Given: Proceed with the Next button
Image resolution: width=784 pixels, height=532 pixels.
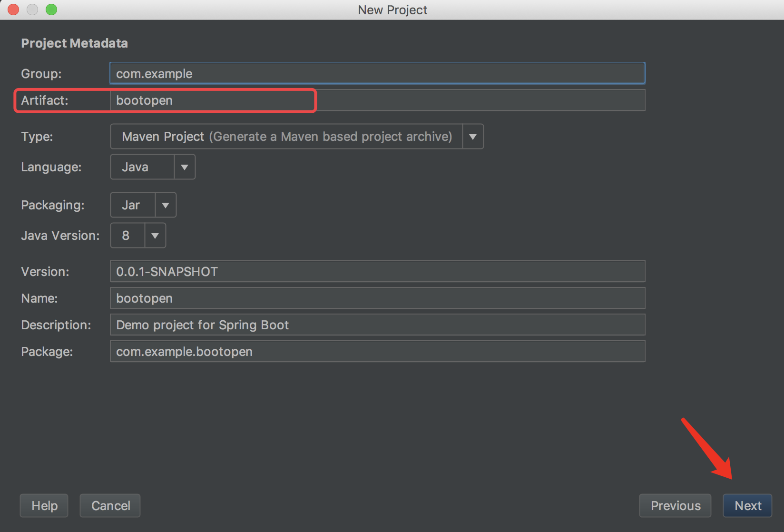Looking at the screenshot, I should point(747,505).
